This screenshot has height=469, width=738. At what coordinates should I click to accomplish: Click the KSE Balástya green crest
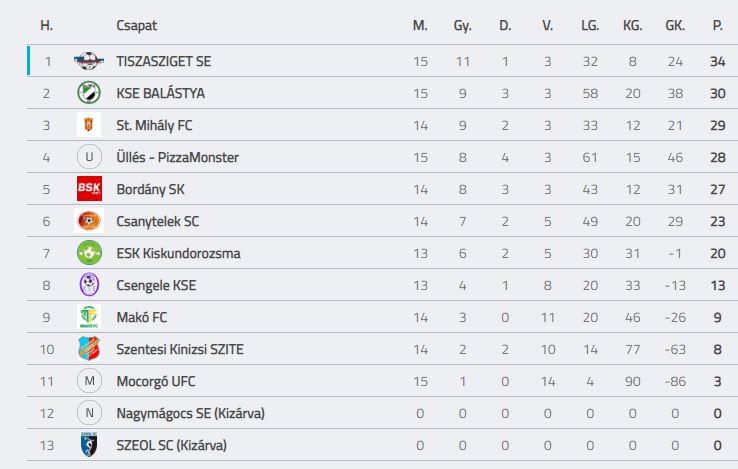pos(89,93)
